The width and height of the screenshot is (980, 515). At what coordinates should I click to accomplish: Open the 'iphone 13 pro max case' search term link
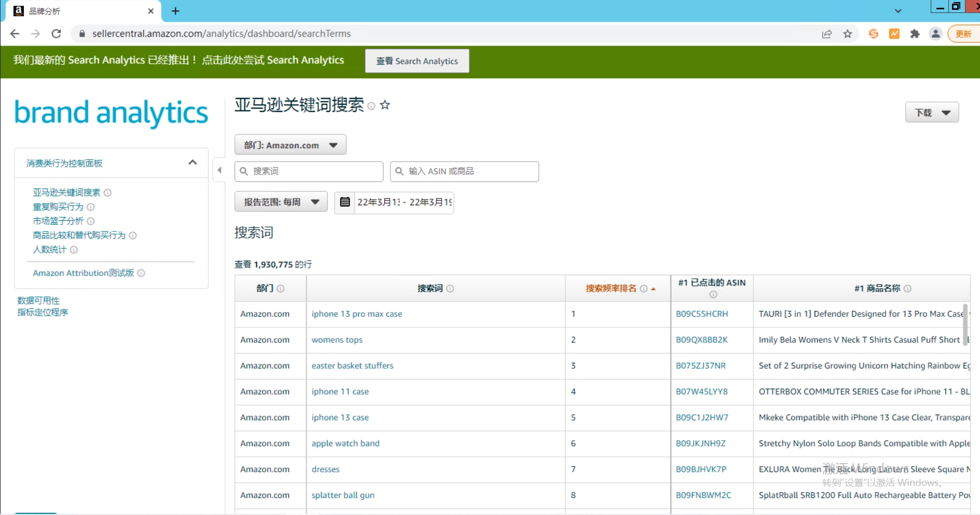click(357, 314)
